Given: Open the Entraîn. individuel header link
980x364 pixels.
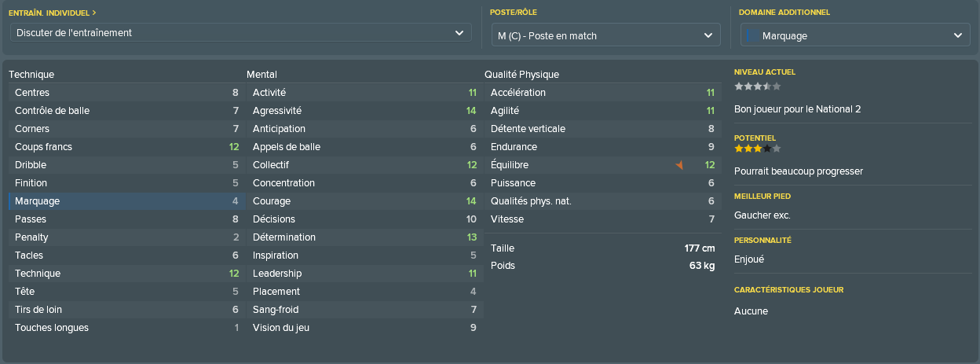Looking at the screenshot, I should coord(53,13).
